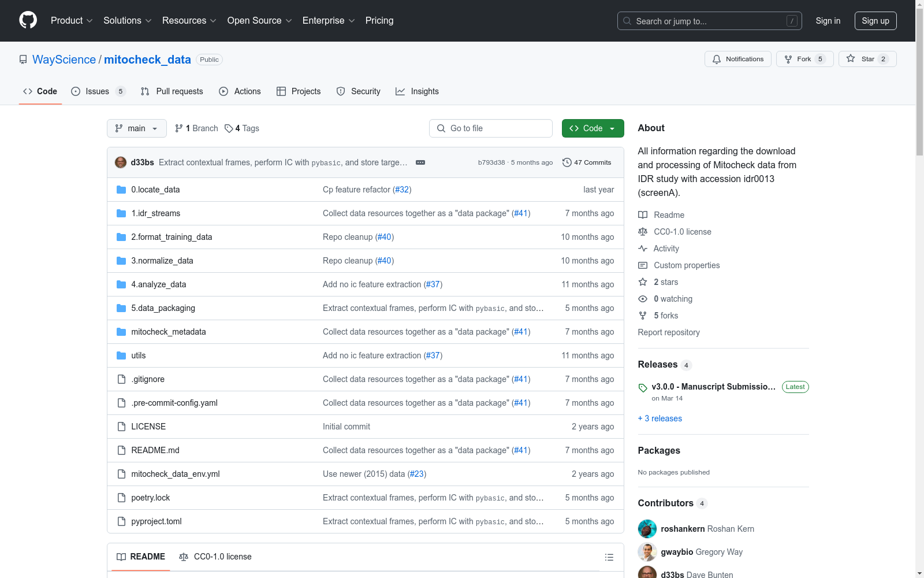Open the mitocheck_metadata folder
Image resolution: width=924 pixels, height=578 pixels.
(x=169, y=332)
